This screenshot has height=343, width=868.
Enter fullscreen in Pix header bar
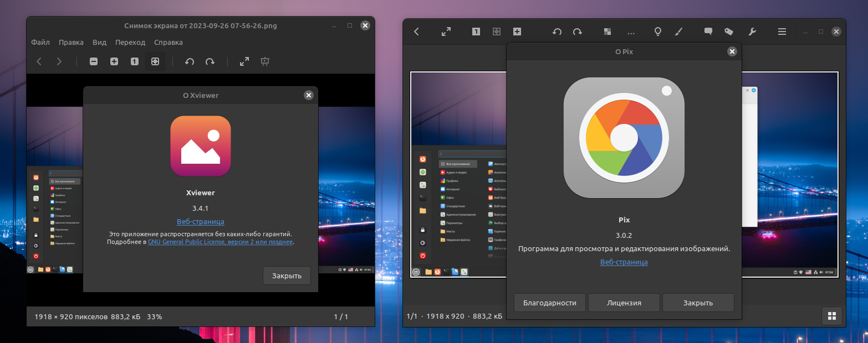[446, 32]
